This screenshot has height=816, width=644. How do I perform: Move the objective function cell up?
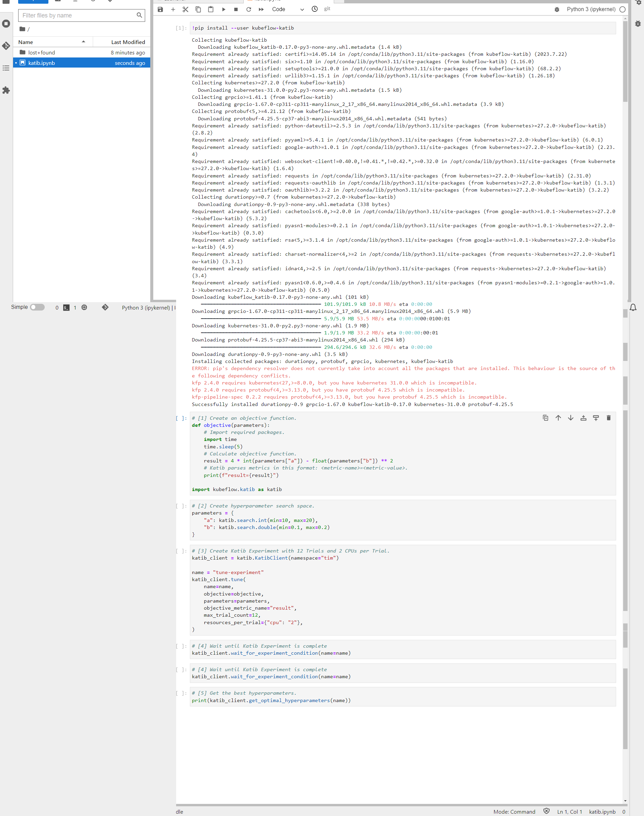558,418
